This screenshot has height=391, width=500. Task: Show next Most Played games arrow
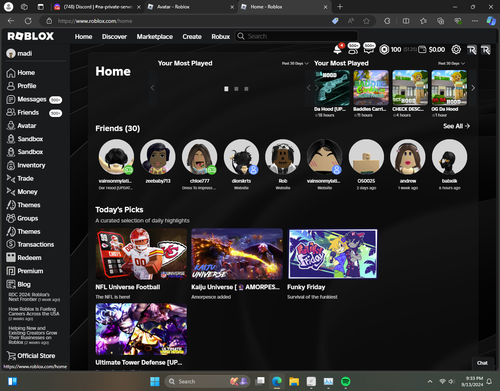pos(473,88)
